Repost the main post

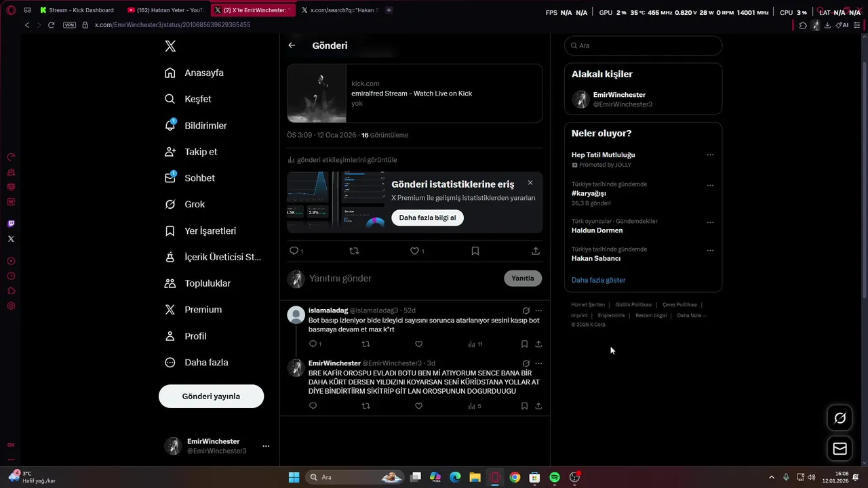coord(353,251)
